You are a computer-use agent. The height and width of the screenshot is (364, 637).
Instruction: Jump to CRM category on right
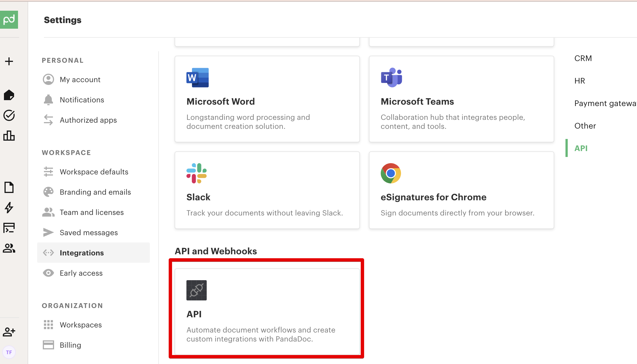(583, 58)
